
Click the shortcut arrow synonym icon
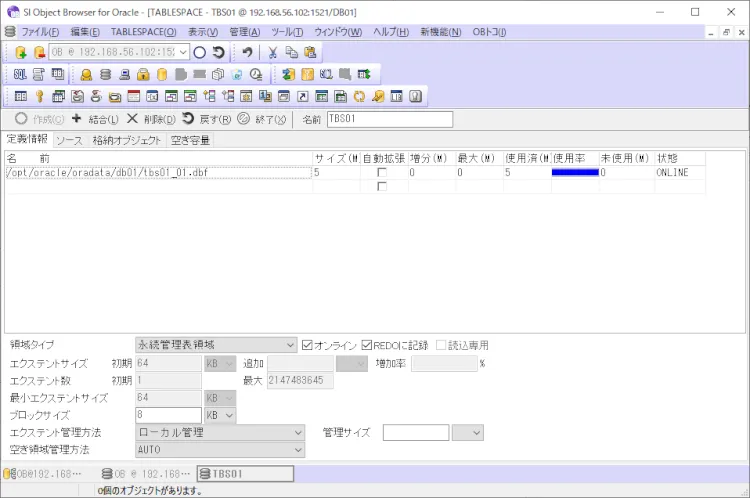tap(302, 96)
